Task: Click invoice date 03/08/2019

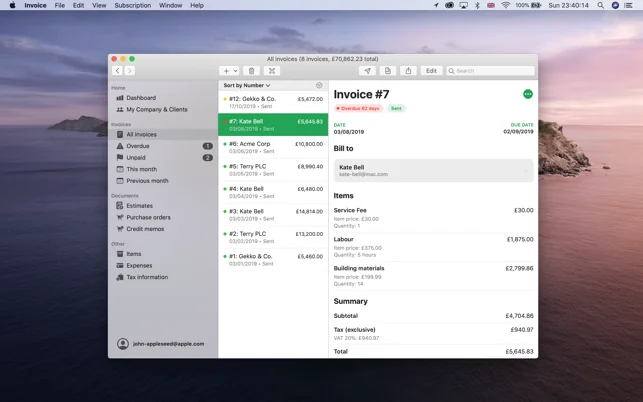Action: point(349,132)
